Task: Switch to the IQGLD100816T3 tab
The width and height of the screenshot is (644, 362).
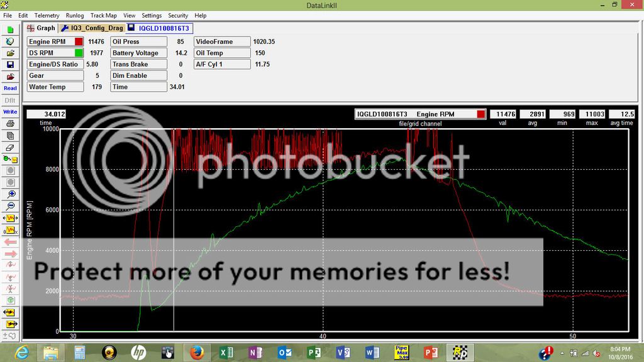Action: point(162,28)
